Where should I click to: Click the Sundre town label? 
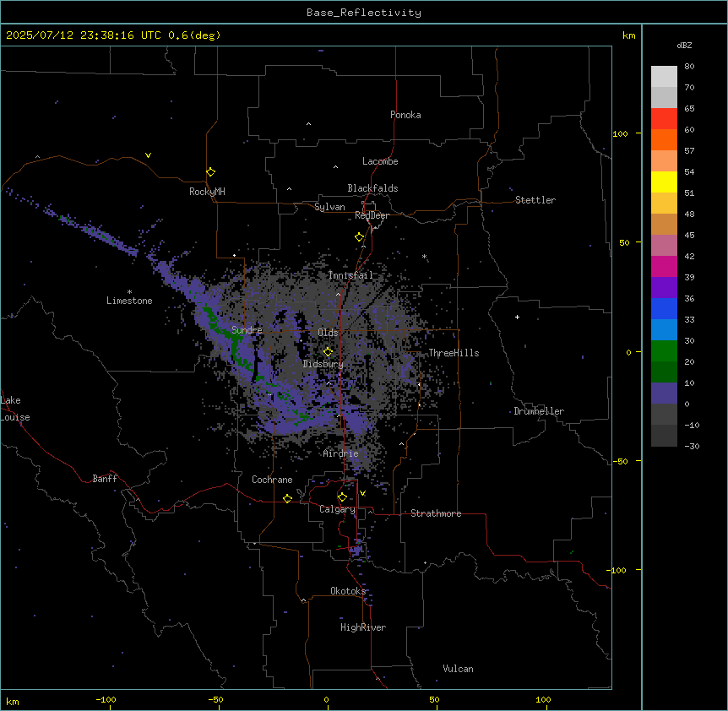coord(247,330)
